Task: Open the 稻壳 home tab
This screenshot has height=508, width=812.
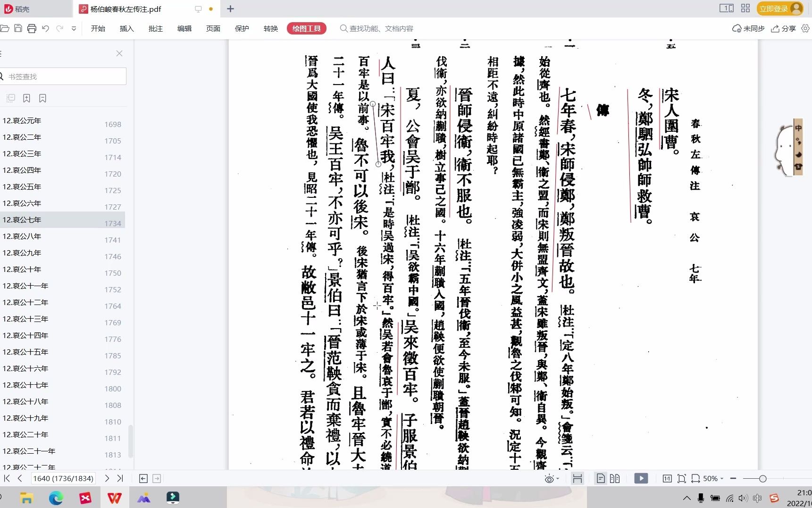Action: pos(17,9)
